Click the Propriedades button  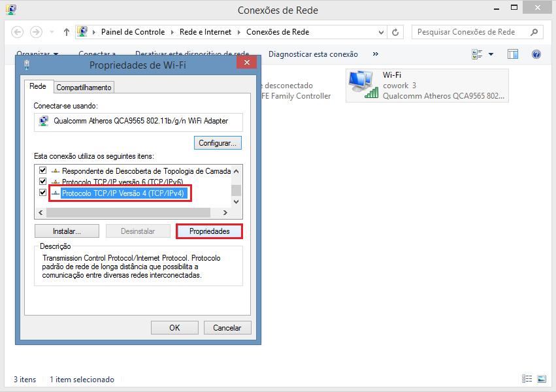[209, 231]
